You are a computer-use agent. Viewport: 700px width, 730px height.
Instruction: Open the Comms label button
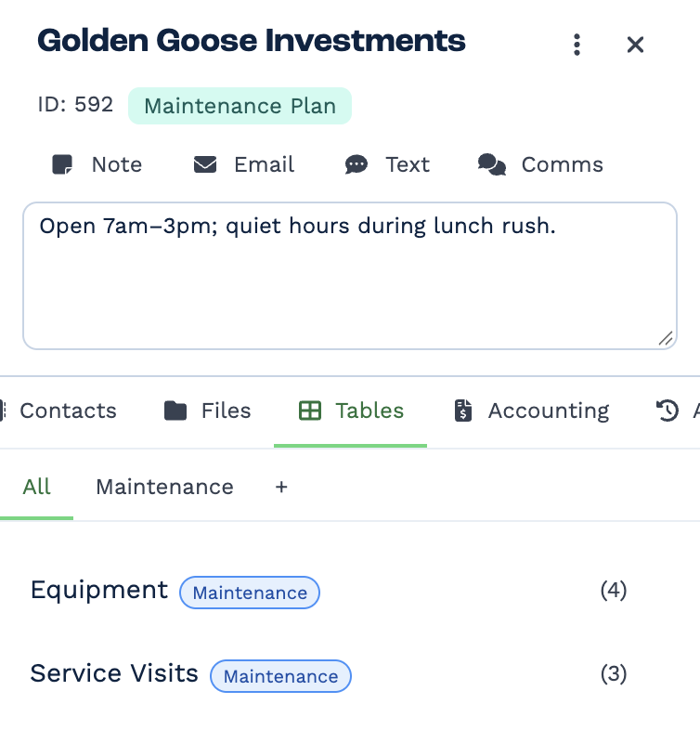[x=563, y=164]
